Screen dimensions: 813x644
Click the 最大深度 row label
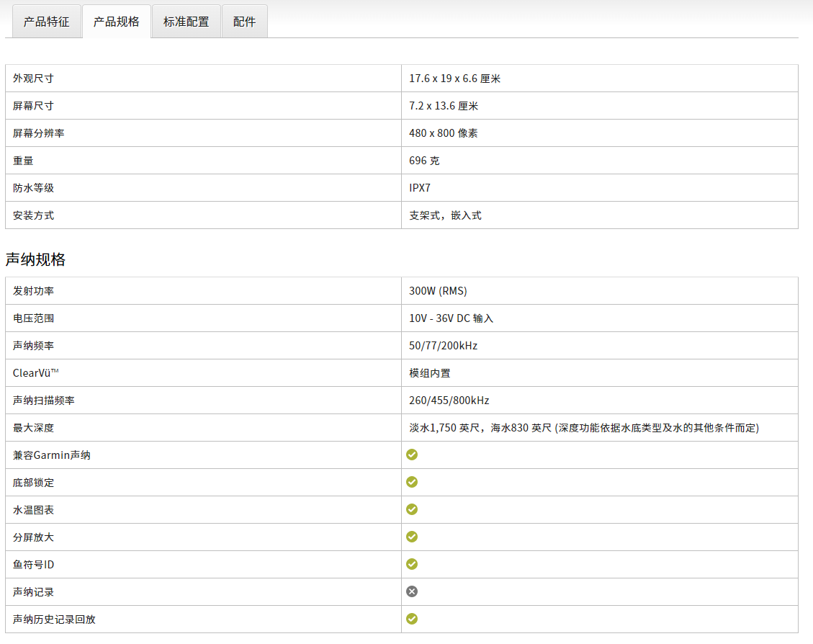pyautogui.click(x=33, y=428)
